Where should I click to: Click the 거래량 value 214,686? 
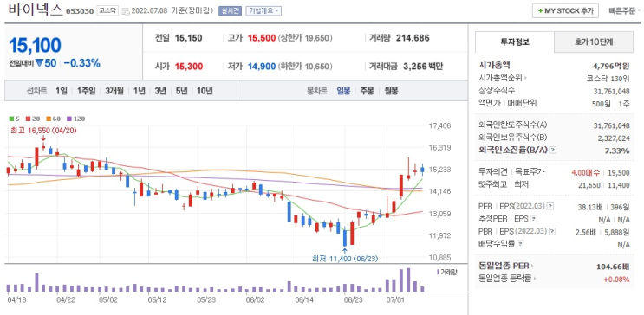coord(413,38)
